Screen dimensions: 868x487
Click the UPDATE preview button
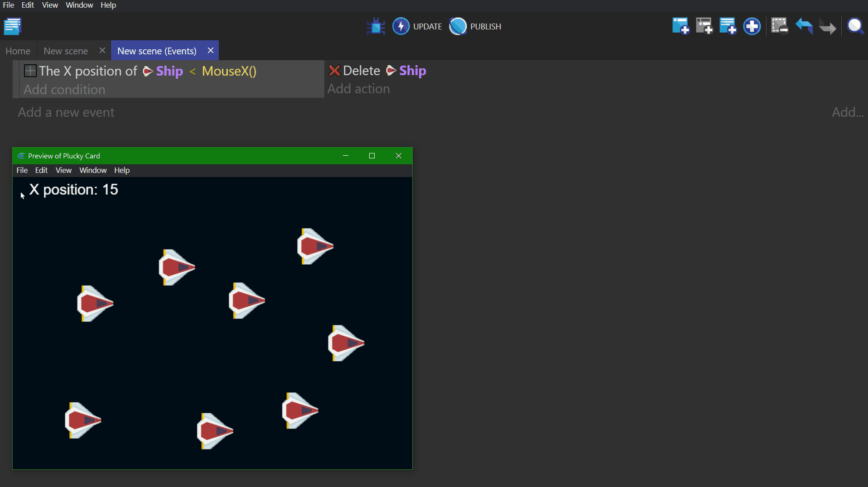coord(417,26)
